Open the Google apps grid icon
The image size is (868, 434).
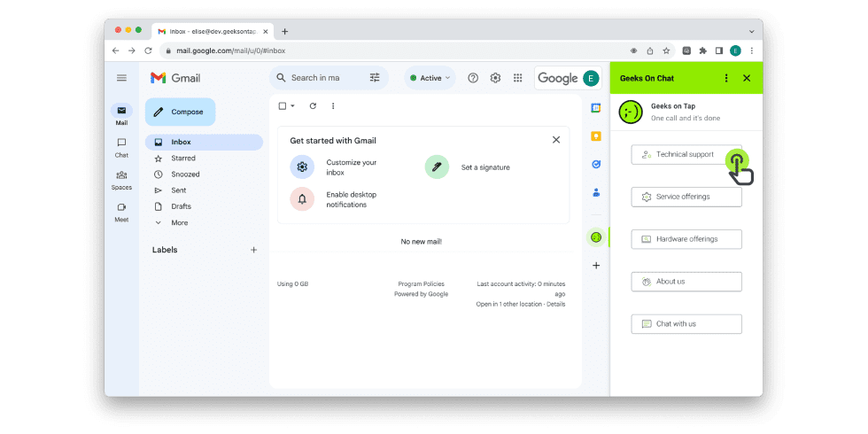point(517,78)
